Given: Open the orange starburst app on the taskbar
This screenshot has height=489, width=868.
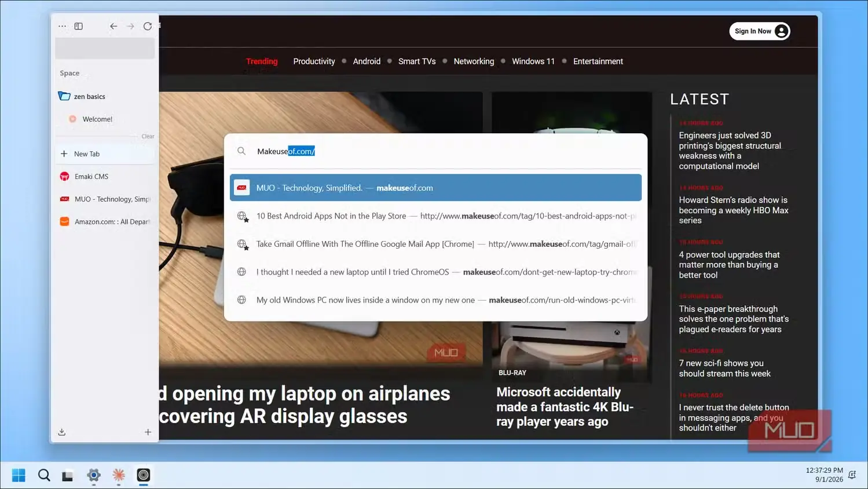Looking at the screenshot, I should click(x=119, y=475).
